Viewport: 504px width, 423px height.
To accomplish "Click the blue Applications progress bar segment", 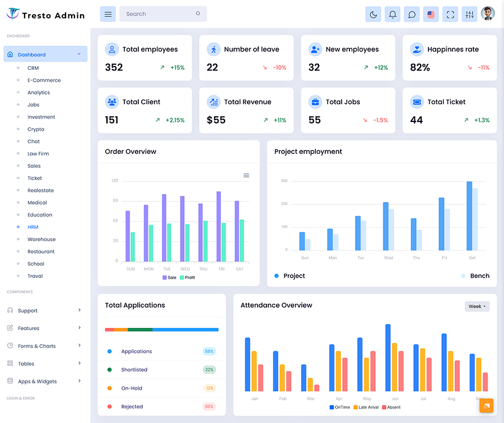I will (185, 330).
